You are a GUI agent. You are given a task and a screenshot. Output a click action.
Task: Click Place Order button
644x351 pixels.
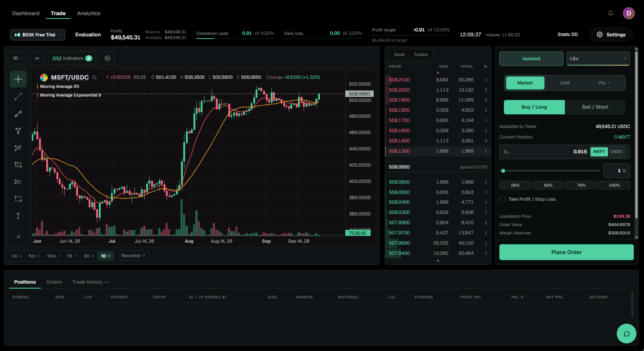tap(566, 252)
